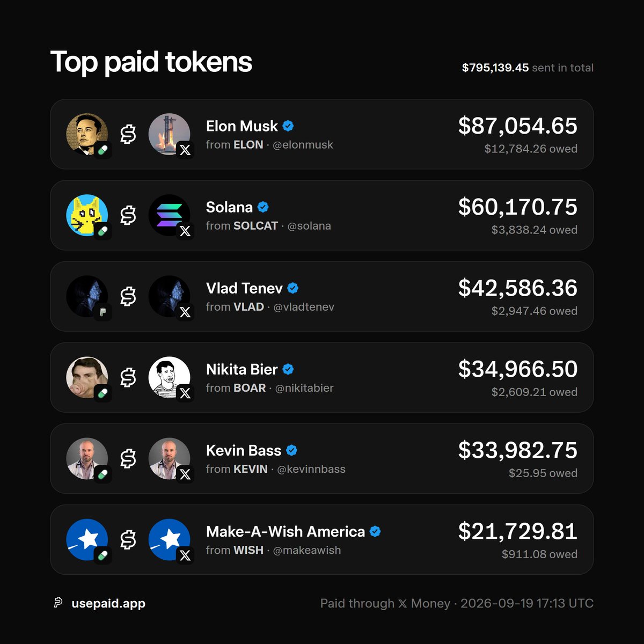Click the verified badge next to Vlad Tenev
Viewport: 644px width, 644px height.
click(292, 288)
